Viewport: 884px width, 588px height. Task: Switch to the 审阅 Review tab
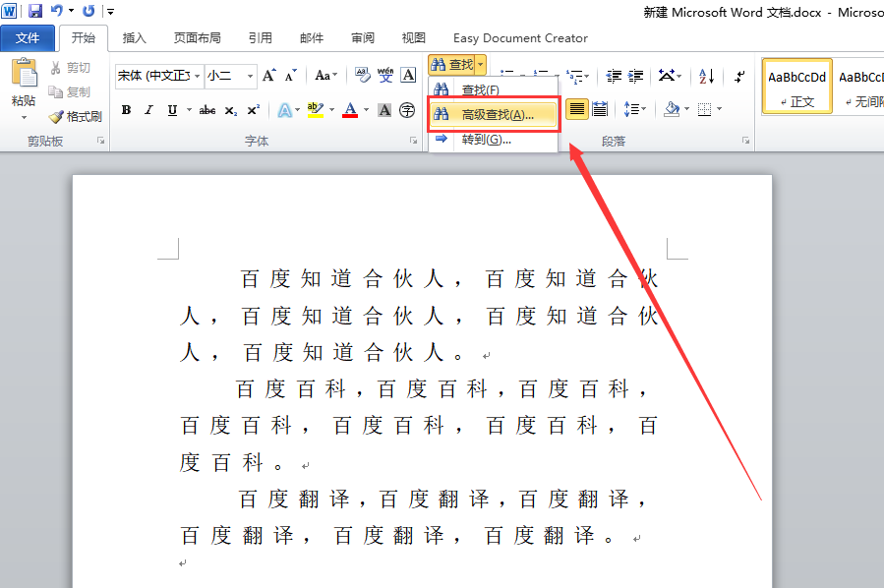tap(363, 37)
